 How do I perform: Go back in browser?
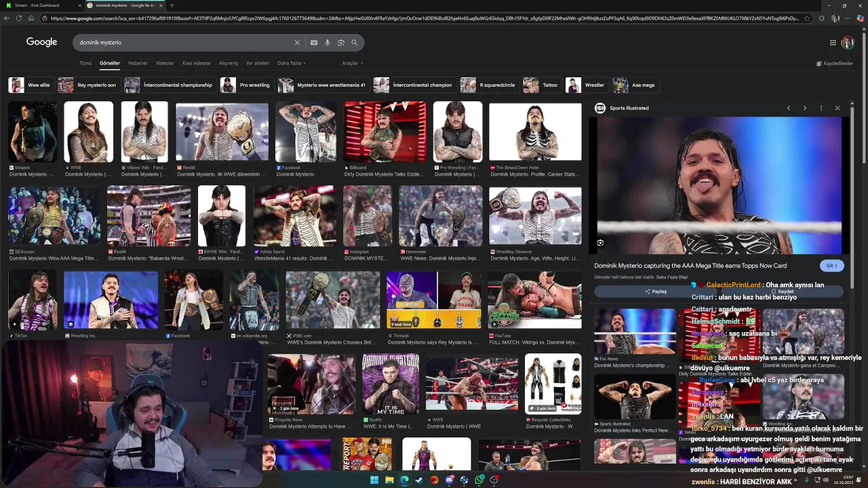7,18
